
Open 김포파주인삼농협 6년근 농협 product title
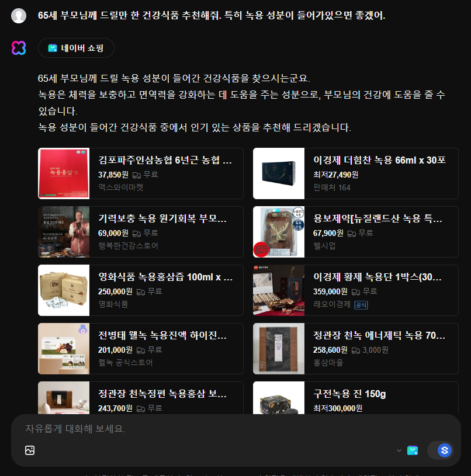[165, 160]
